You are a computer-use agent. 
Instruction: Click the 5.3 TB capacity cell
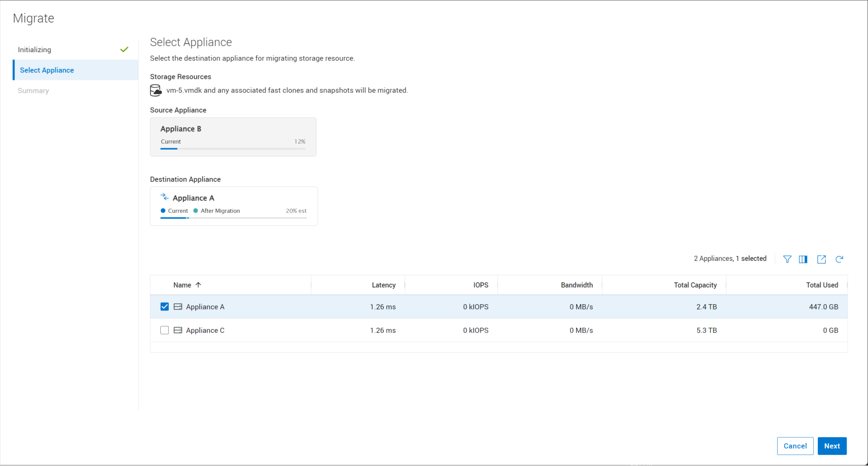[707, 330]
